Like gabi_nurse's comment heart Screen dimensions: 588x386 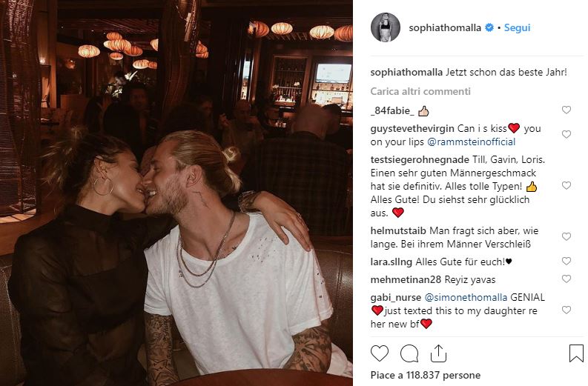[x=566, y=310]
